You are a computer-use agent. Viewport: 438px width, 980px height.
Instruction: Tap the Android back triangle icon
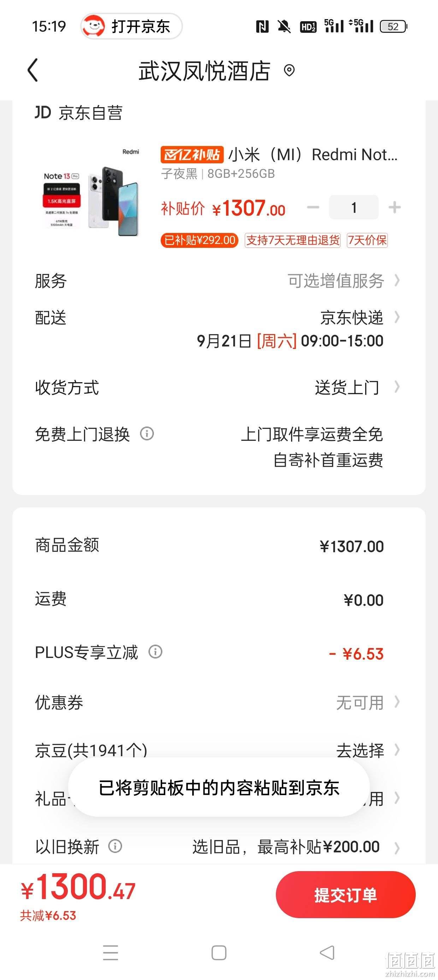pyautogui.click(x=327, y=953)
